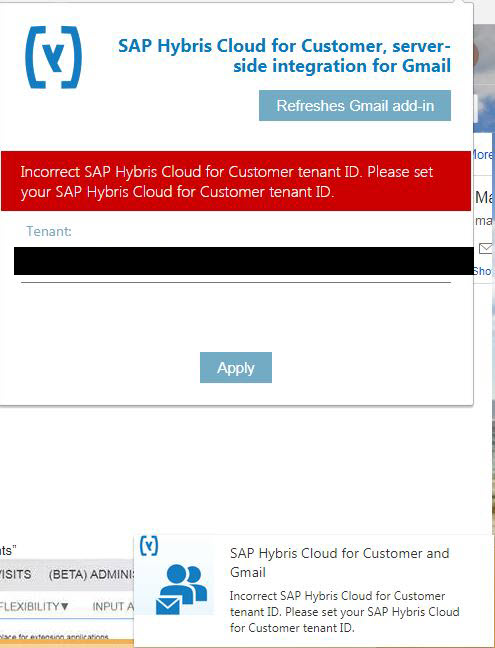
Task: Click the red incorrect tenant ID error banner
Action: click(236, 181)
